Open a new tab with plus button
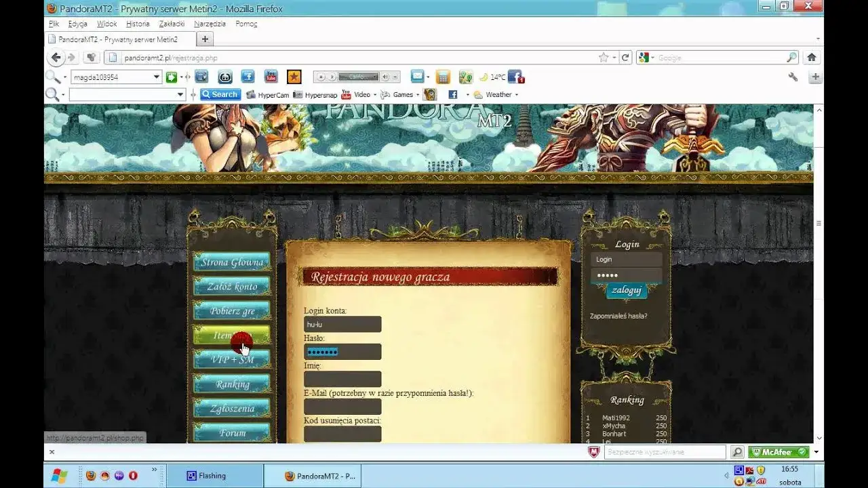 pos(205,39)
